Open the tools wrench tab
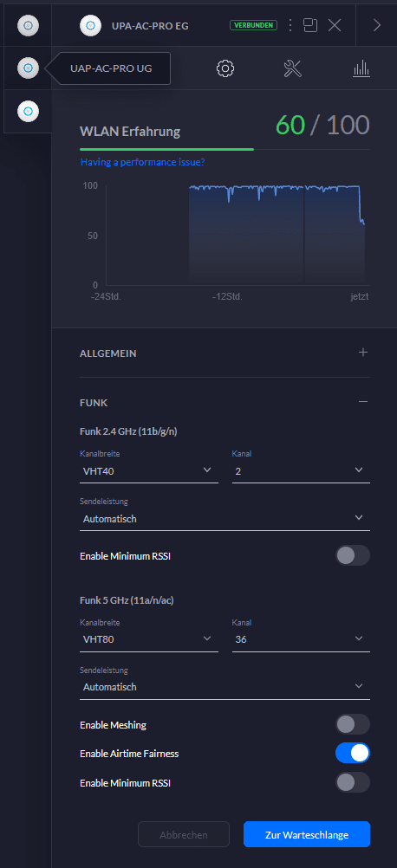This screenshot has width=397, height=868. point(292,68)
